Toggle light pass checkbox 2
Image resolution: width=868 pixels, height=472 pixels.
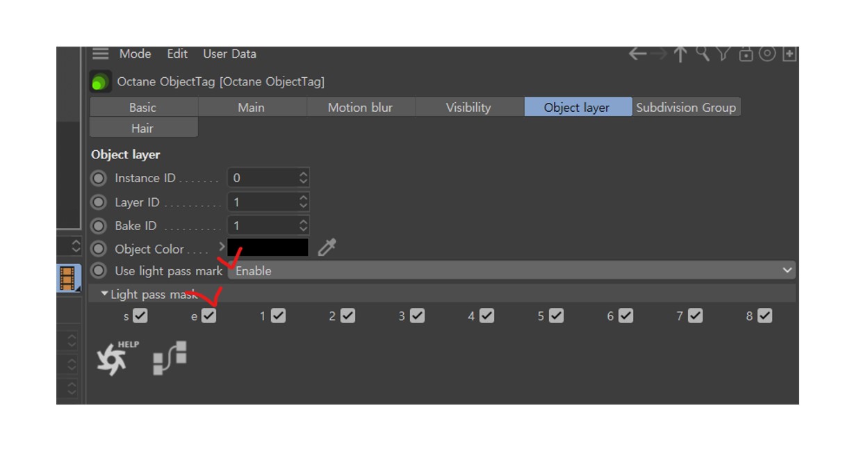[x=348, y=316]
